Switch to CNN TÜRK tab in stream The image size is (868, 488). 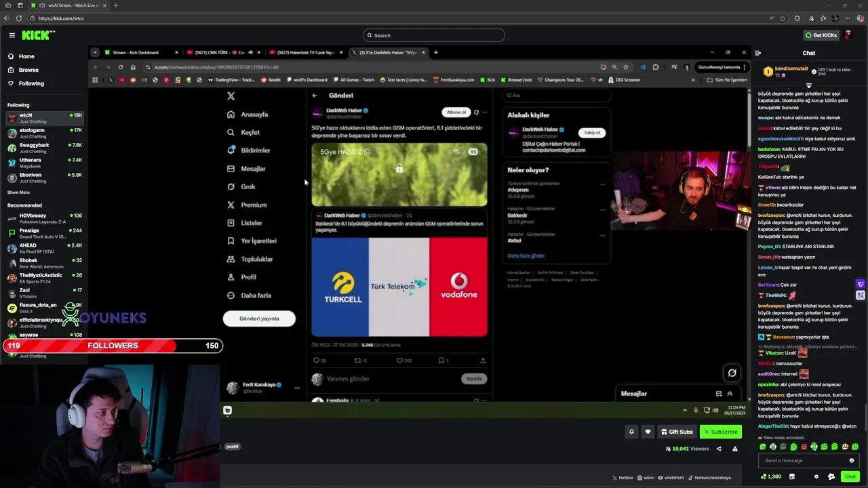tap(222, 52)
